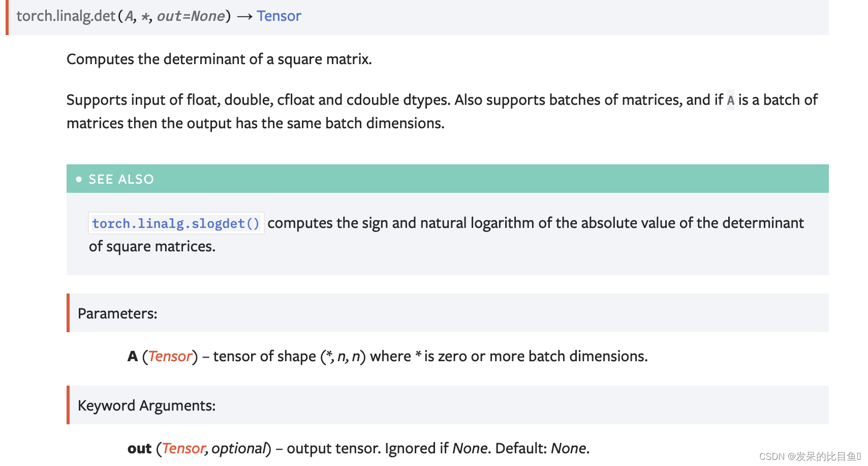Click the torch.linalg.det function name
This screenshot has width=868, height=466.
pyautogui.click(x=66, y=16)
